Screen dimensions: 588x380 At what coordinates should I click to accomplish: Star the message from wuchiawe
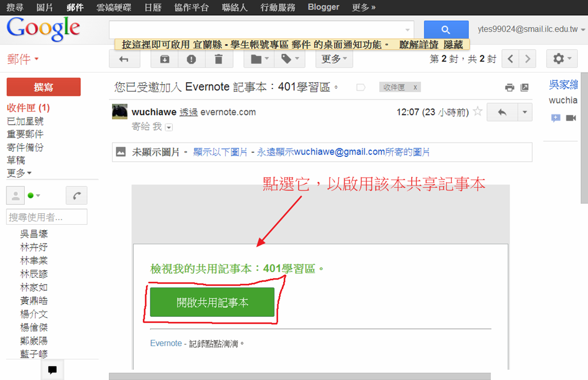(x=477, y=112)
